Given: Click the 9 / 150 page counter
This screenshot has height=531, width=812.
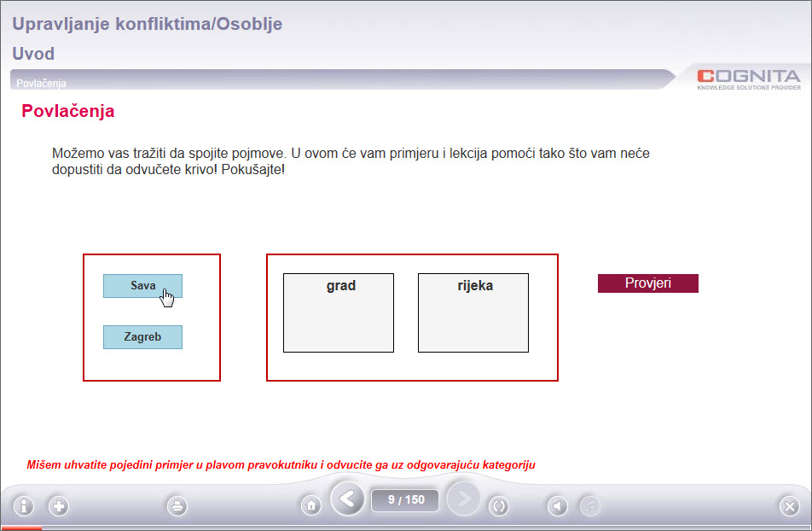Looking at the screenshot, I should coord(405,500).
